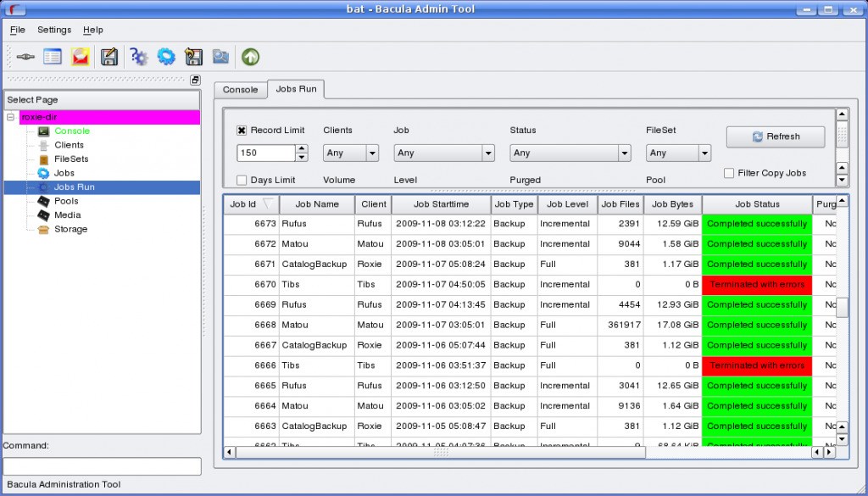Viewport: 868px width, 496px height.
Task: Sort by the Job Bytes column header
Action: [672, 204]
